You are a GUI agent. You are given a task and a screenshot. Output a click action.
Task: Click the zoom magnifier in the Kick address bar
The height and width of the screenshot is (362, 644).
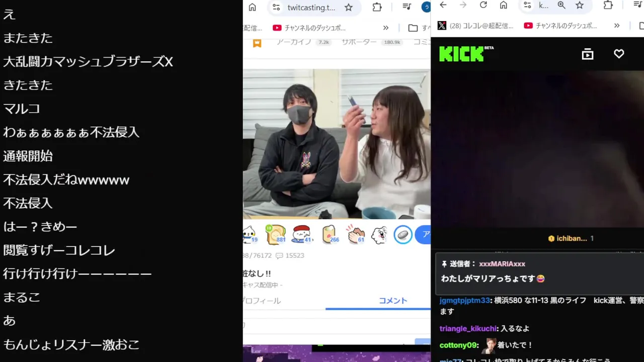point(561,5)
